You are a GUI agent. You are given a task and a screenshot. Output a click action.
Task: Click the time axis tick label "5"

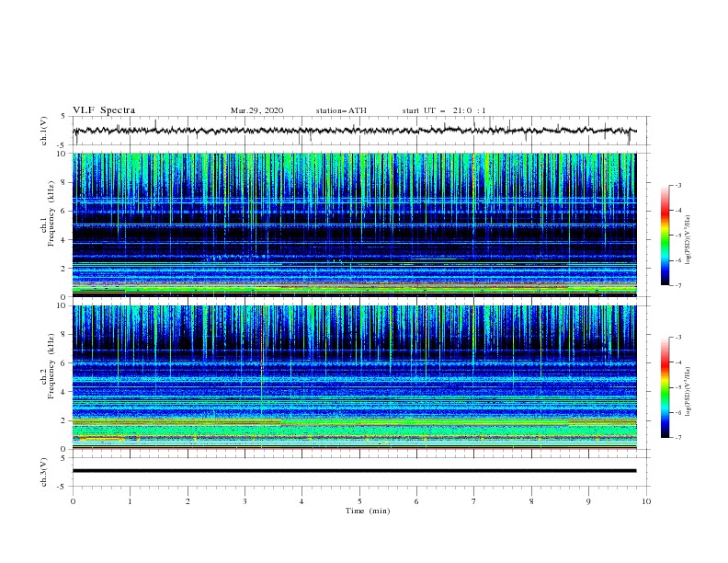pos(359,501)
